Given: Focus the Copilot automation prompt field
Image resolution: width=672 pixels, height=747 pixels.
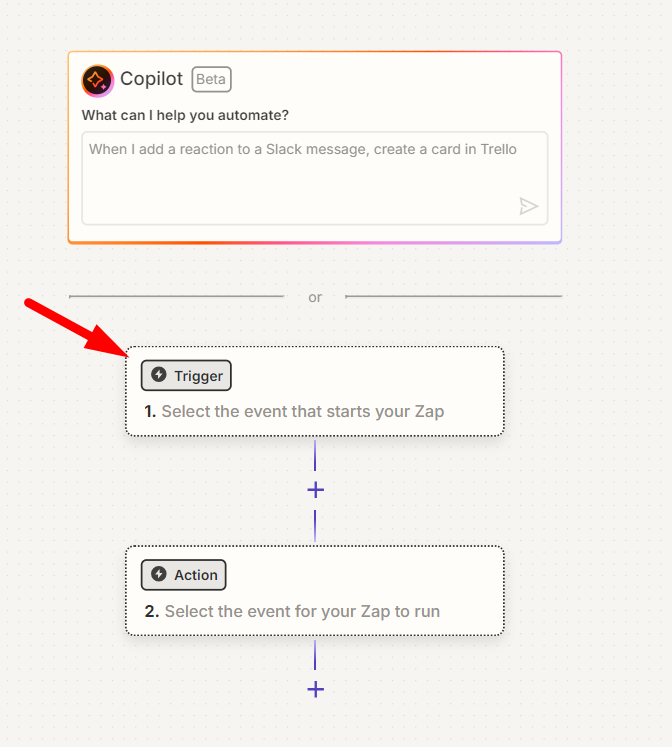Looking at the screenshot, I should (315, 178).
